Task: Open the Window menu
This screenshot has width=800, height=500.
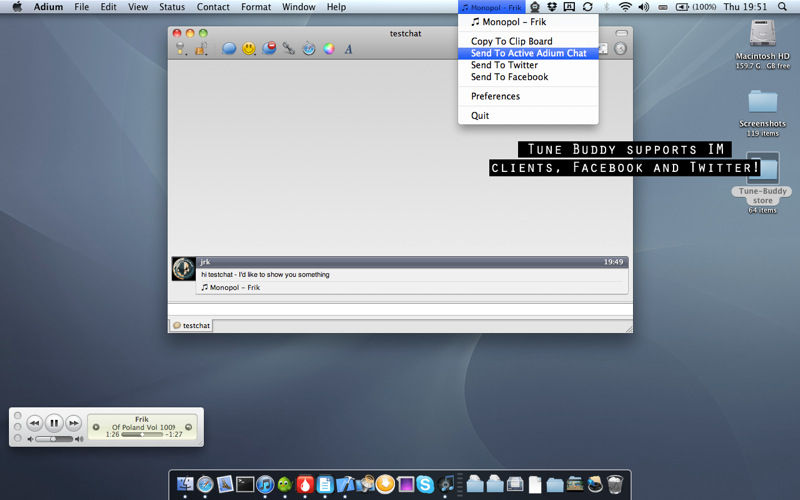Action: [x=298, y=7]
